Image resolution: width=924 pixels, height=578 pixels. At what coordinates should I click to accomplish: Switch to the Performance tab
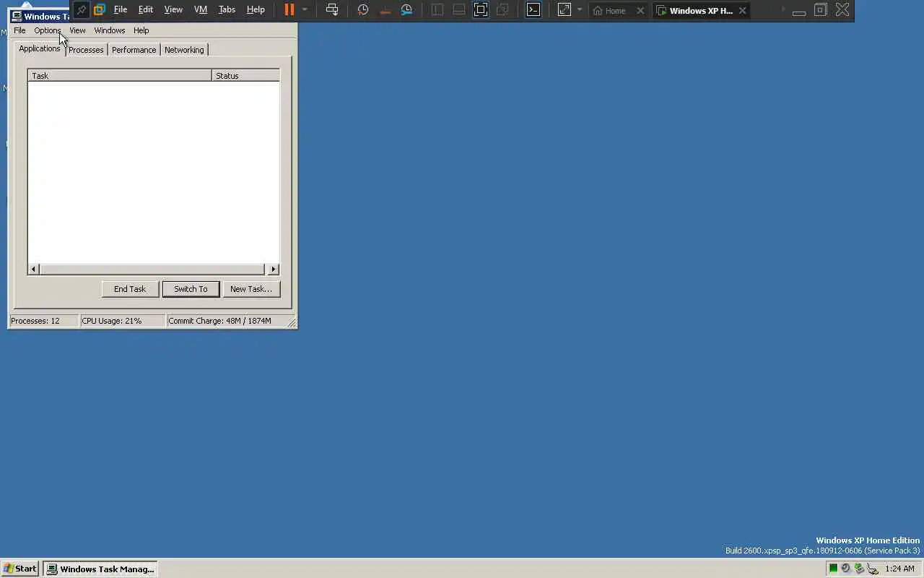coord(134,50)
